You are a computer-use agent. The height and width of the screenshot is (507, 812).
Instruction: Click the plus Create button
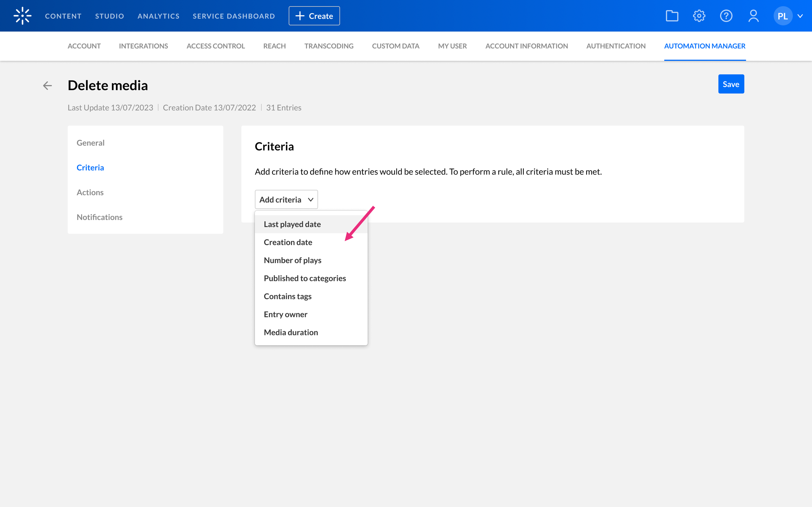coord(314,16)
